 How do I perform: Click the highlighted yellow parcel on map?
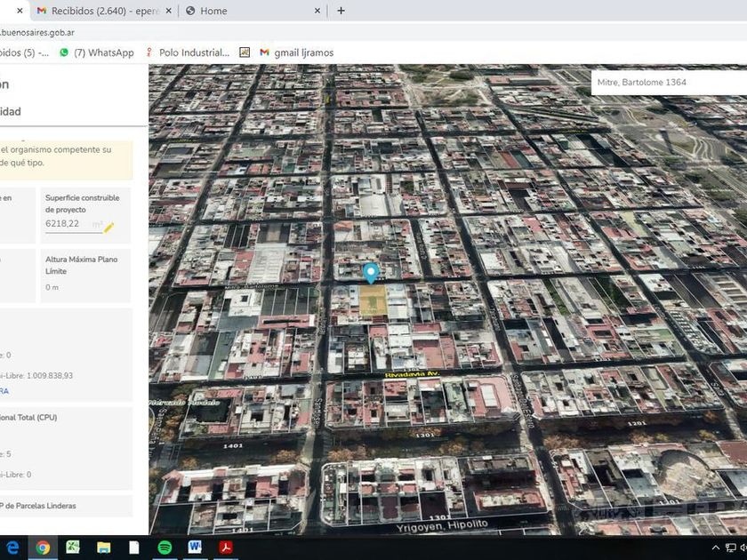(372, 302)
